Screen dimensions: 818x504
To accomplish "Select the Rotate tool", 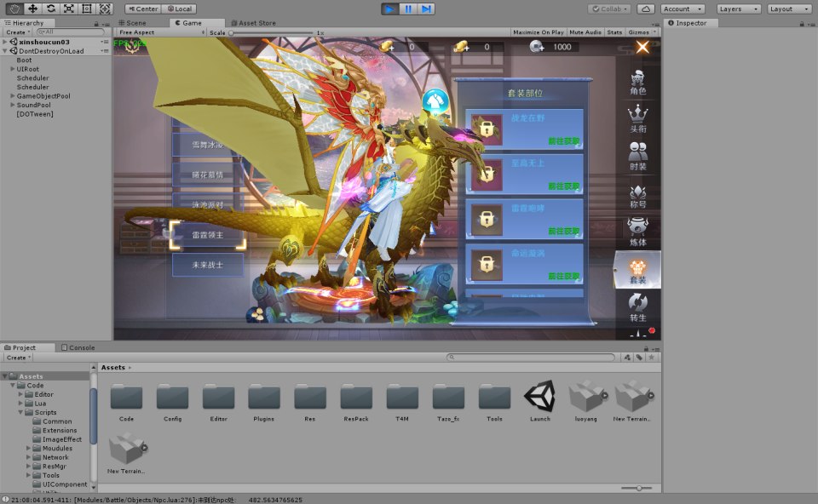I will coord(50,9).
